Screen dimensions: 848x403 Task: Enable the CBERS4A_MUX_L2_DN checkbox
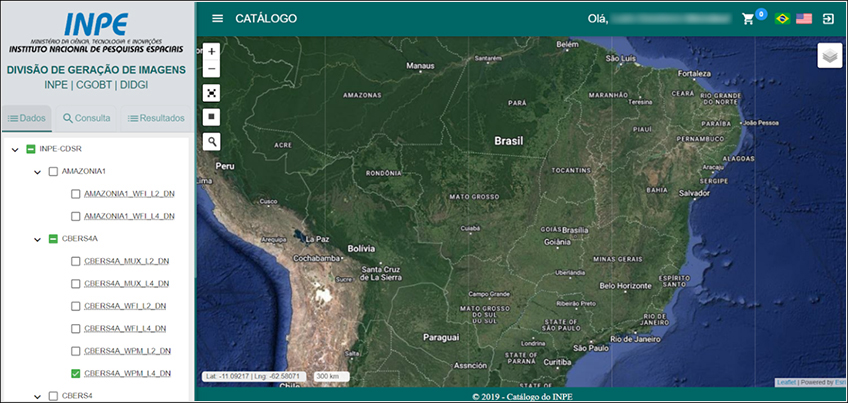click(75, 261)
